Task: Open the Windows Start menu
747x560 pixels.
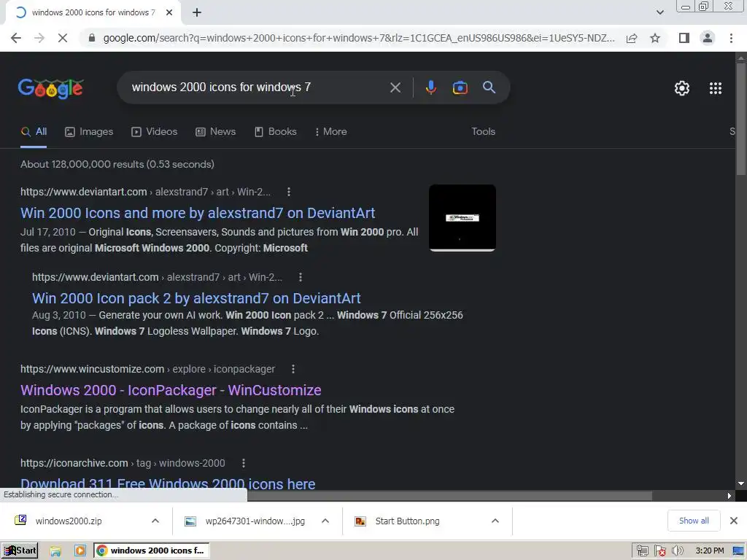Action: click(20, 551)
